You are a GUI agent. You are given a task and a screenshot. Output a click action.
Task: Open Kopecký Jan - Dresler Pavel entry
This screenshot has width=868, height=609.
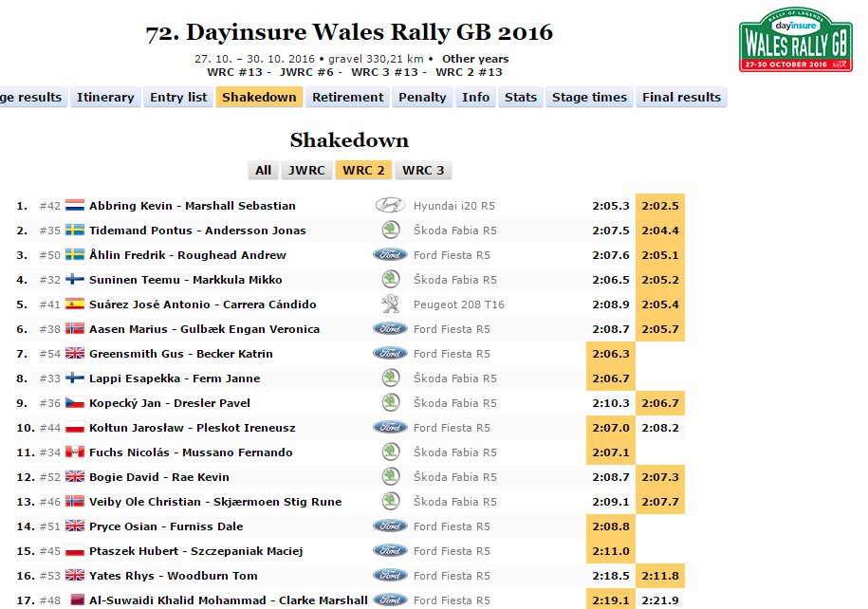(x=170, y=403)
